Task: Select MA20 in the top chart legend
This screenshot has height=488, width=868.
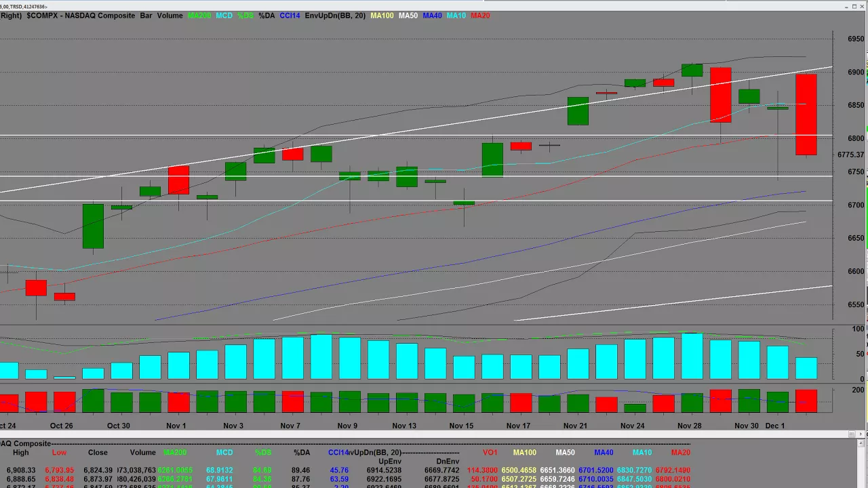Action: pyautogui.click(x=480, y=16)
